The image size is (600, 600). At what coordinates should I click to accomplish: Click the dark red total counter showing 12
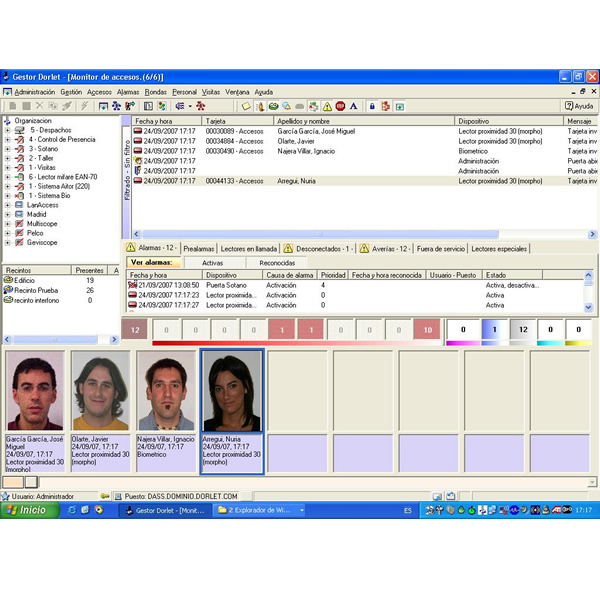click(x=135, y=330)
